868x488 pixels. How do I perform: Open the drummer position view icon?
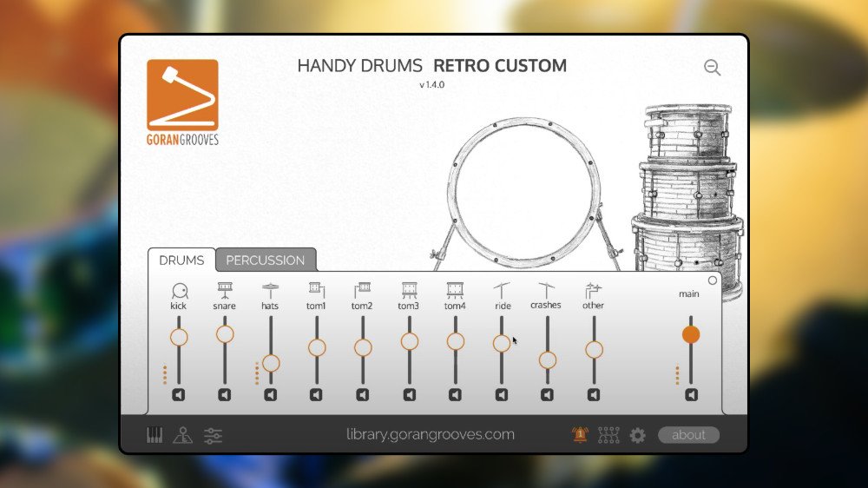pos(182,435)
